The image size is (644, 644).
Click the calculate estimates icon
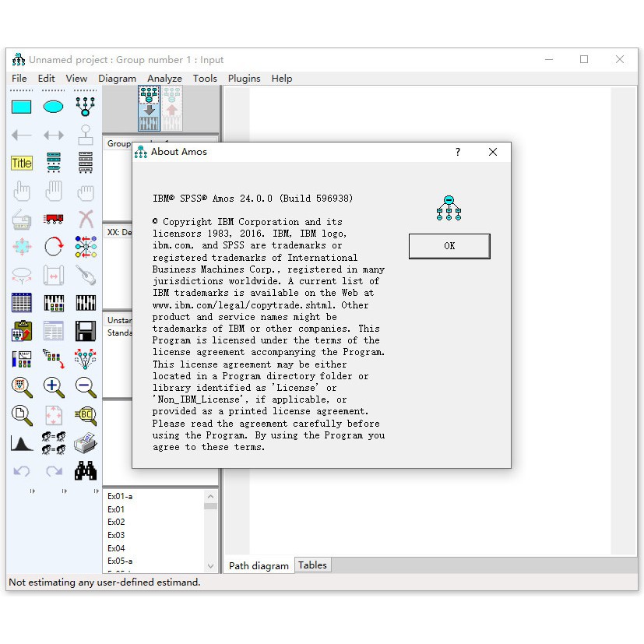(86, 303)
